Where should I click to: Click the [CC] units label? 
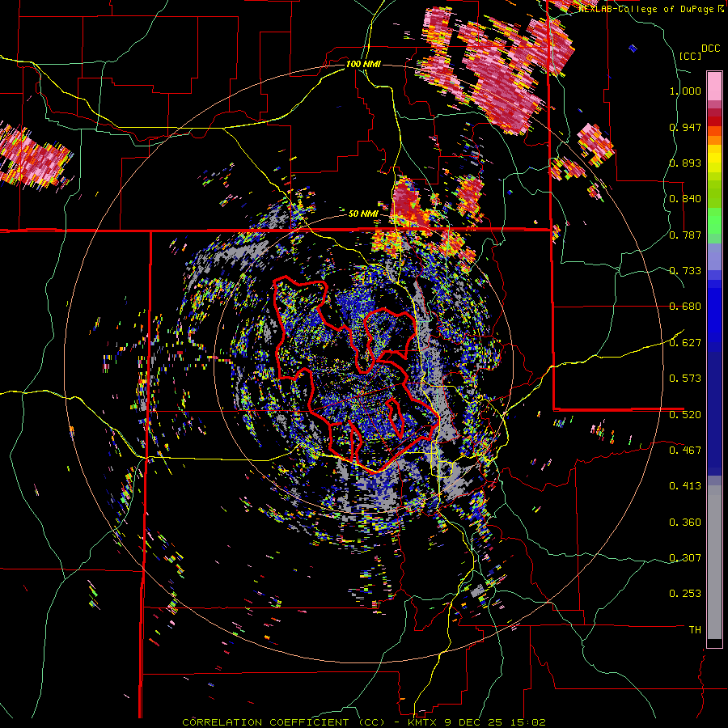coord(690,56)
